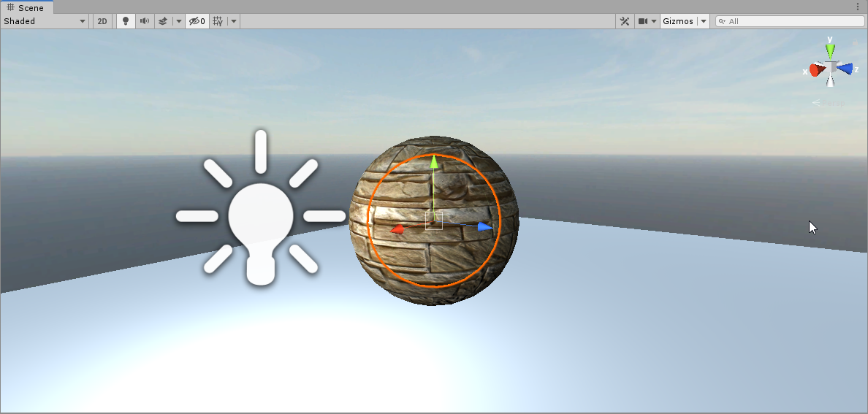
Task: Open the scene camera settings
Action: pos(647,21)
